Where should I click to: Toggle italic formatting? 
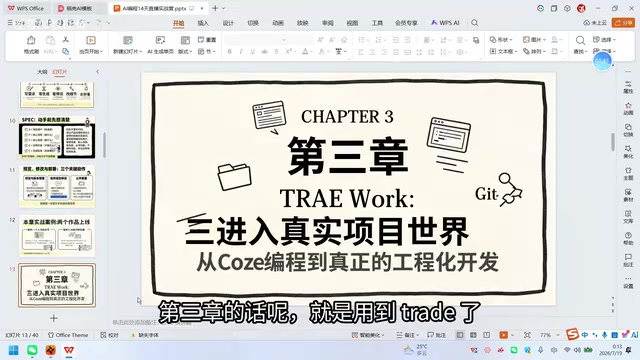[241, 51]
